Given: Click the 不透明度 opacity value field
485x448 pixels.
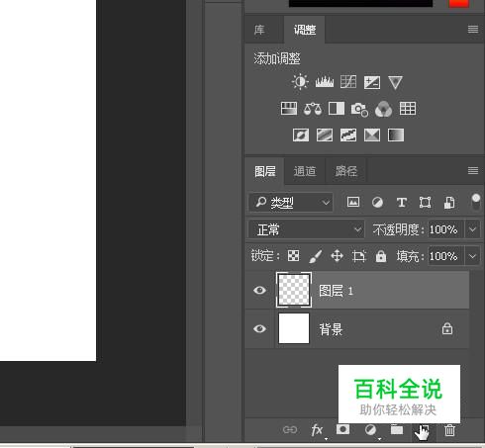Looking at the screenshot, I should (x=445, y=229).
